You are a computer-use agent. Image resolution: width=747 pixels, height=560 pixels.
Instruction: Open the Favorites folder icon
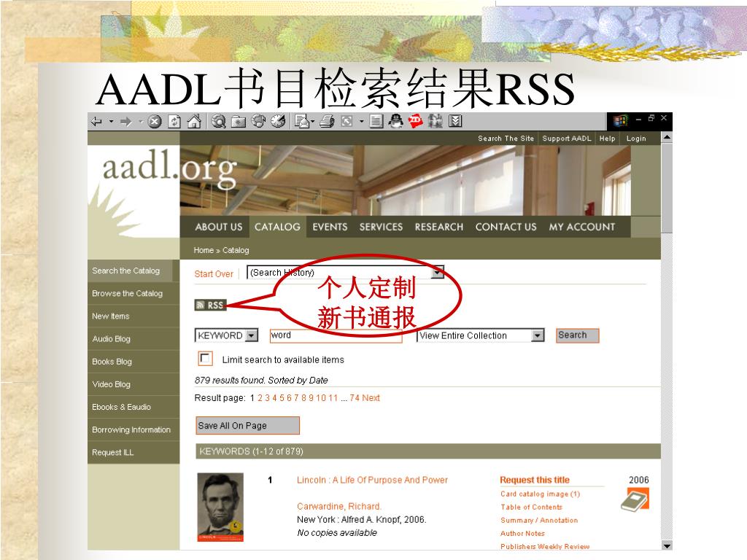239,122
